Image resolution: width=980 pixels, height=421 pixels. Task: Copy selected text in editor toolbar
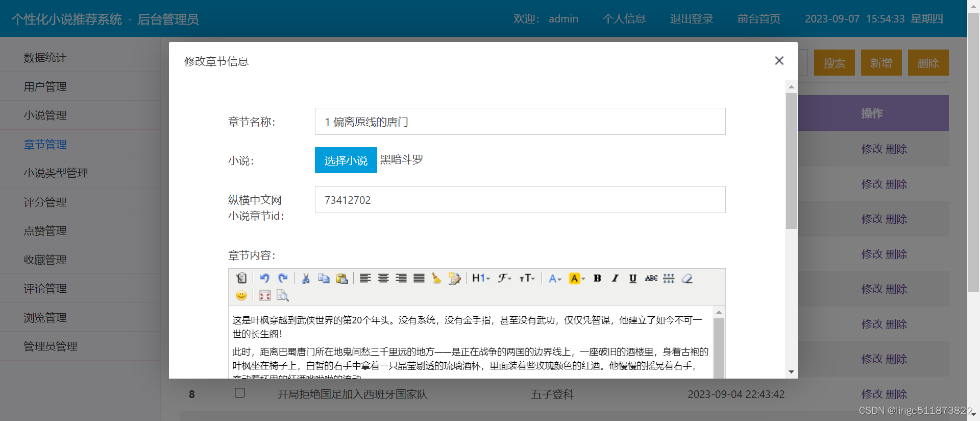[x=324, y=278]
